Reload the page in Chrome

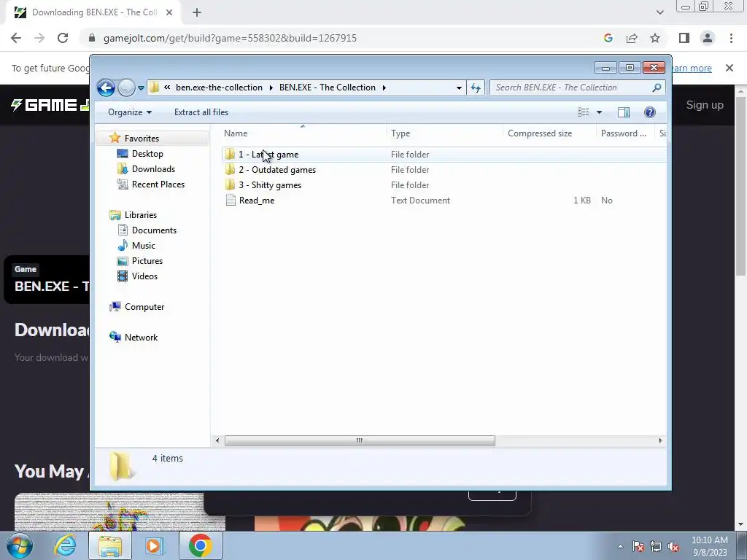(63, 38)
